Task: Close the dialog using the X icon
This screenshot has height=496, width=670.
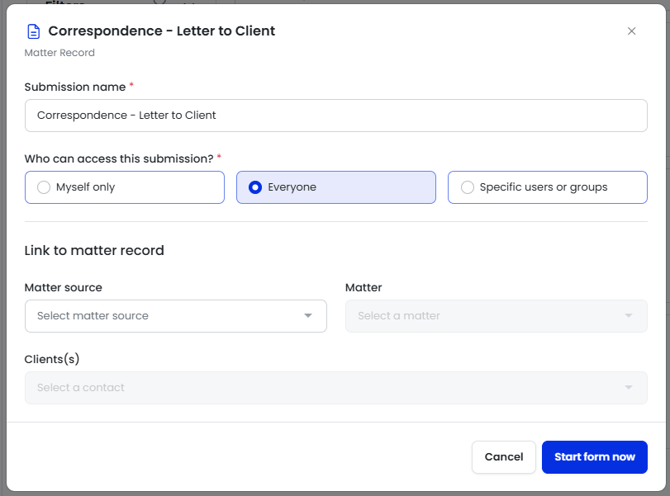Action: click(631, 31)
